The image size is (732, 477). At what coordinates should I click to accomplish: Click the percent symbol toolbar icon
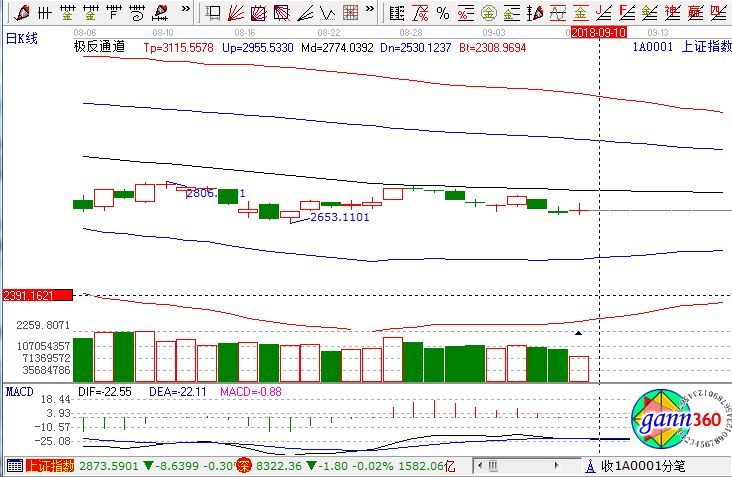443,12
